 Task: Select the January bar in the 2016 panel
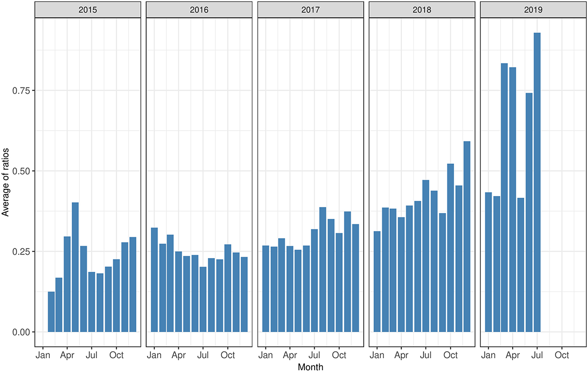[154, 280]
